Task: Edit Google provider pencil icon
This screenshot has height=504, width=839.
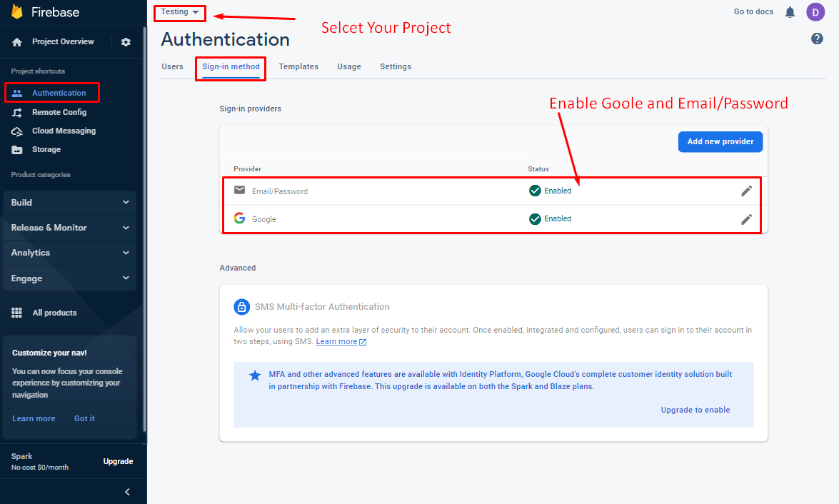Action: 746,219
